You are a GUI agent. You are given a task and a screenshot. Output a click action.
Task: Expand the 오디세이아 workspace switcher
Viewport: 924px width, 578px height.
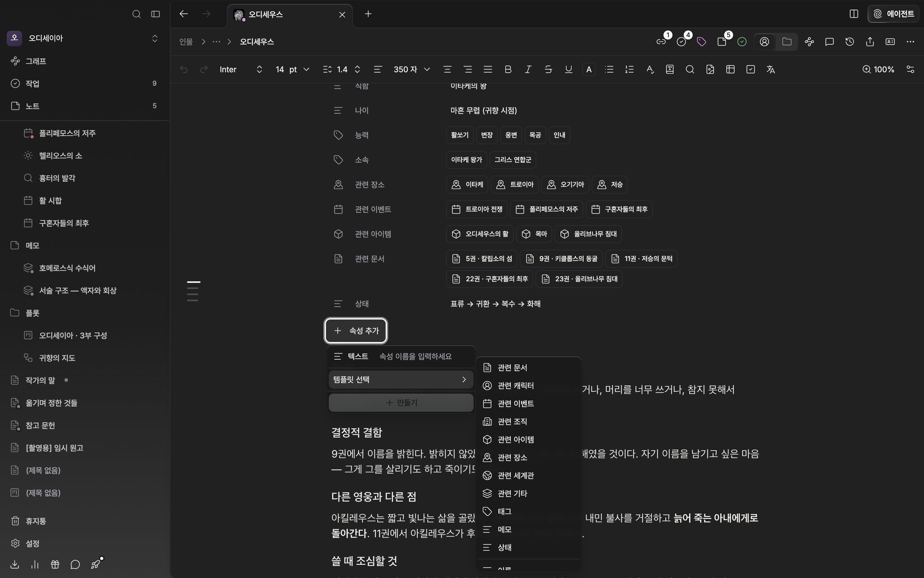(155, 38)
